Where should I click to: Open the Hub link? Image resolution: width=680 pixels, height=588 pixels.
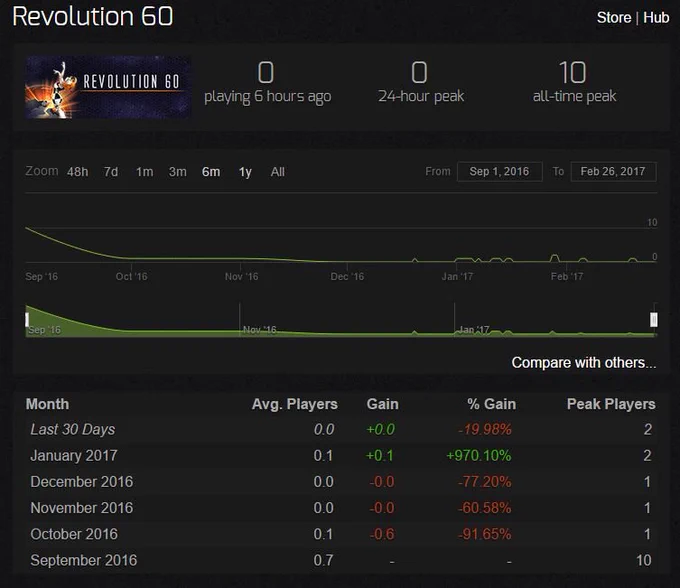656,18
